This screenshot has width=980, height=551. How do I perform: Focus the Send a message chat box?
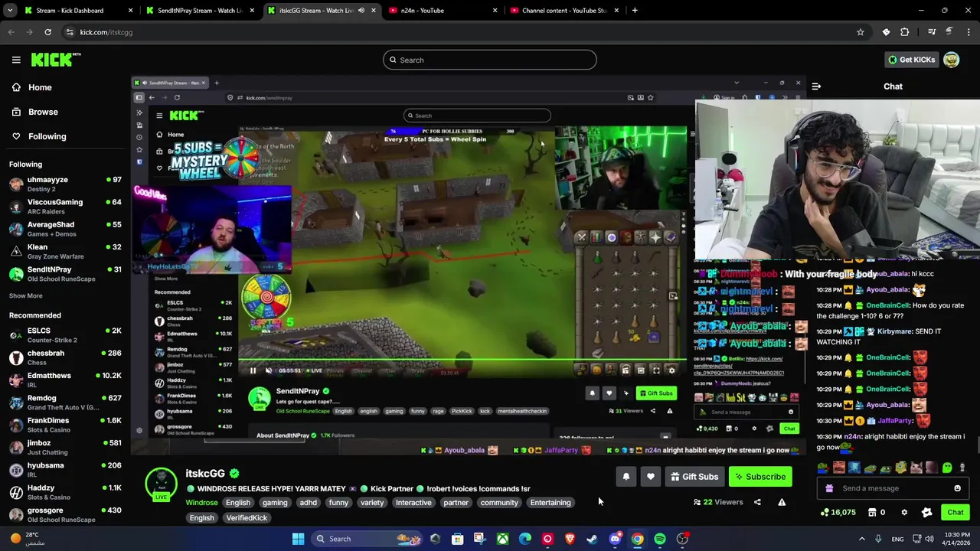893,488
